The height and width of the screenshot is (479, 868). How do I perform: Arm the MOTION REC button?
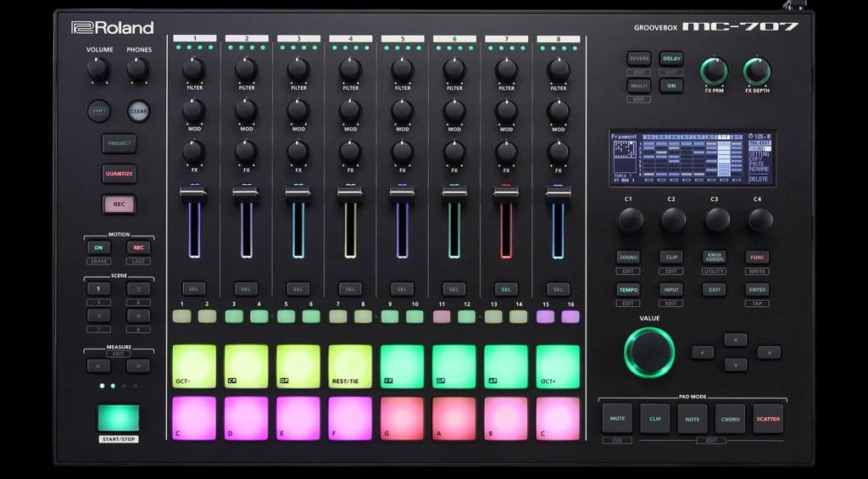138,248
